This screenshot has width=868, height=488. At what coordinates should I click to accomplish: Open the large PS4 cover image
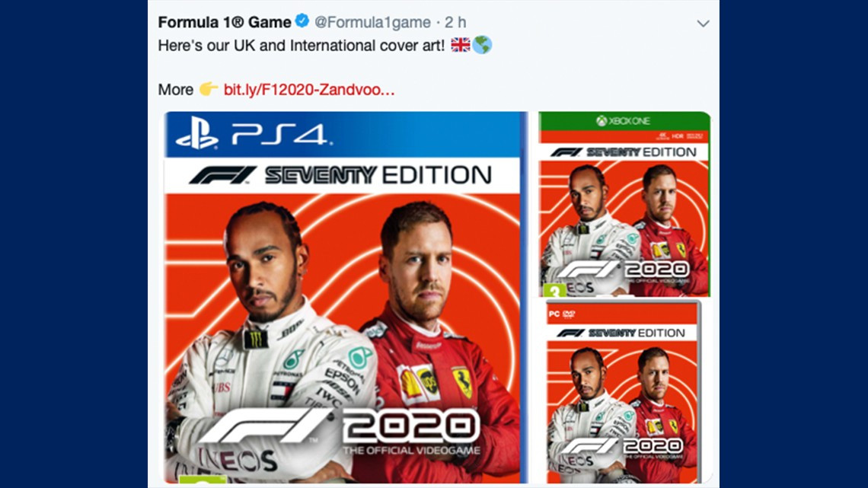point(343,297)
